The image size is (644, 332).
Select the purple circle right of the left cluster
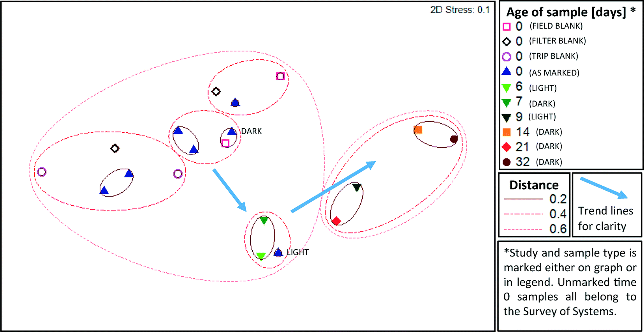click(x=178, y=174)
